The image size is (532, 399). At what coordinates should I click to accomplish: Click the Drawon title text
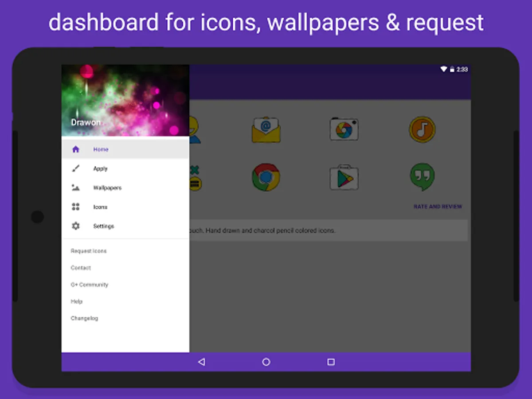coord(86,122)
